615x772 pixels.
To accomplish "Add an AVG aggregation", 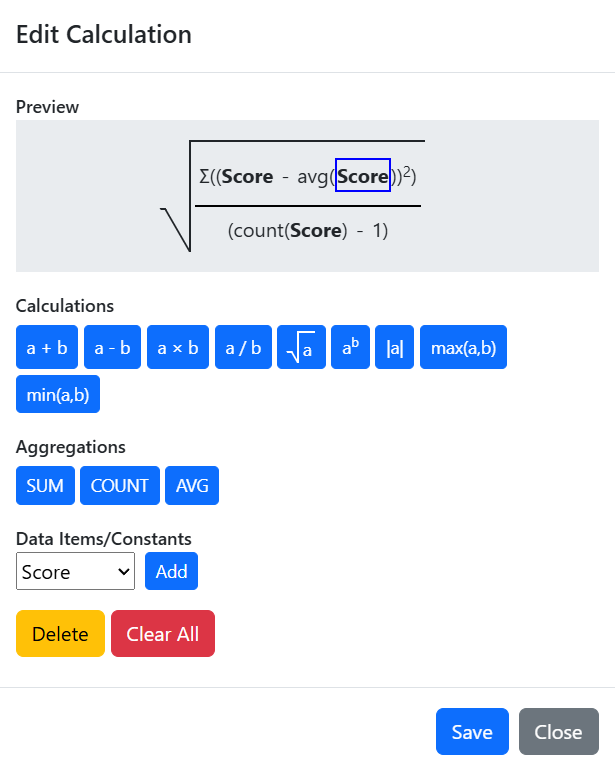I will pos(192,485).
